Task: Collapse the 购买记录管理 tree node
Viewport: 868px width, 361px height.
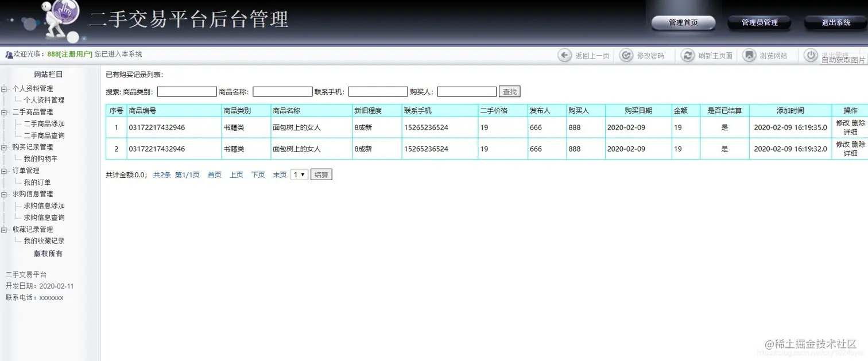Action: 5,147
